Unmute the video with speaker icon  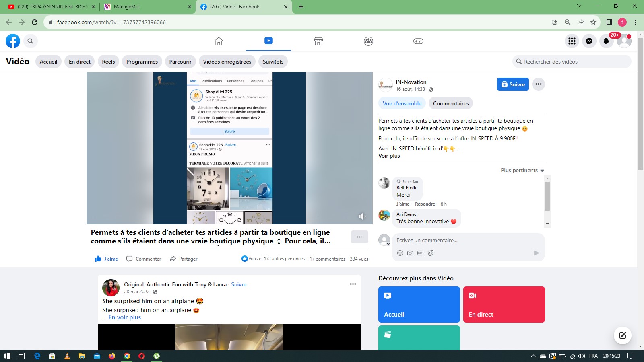tap(362, 216)
